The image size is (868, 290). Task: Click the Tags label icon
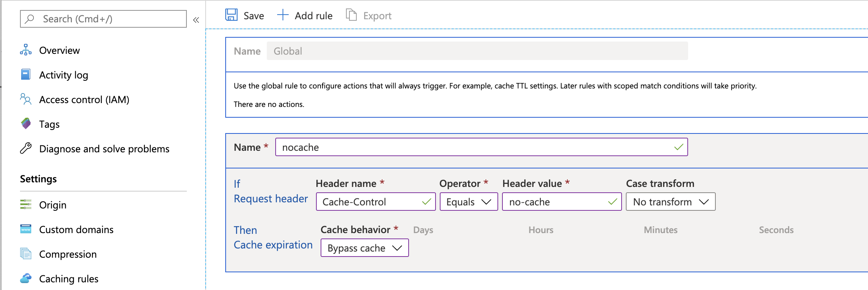coord(26,124)
